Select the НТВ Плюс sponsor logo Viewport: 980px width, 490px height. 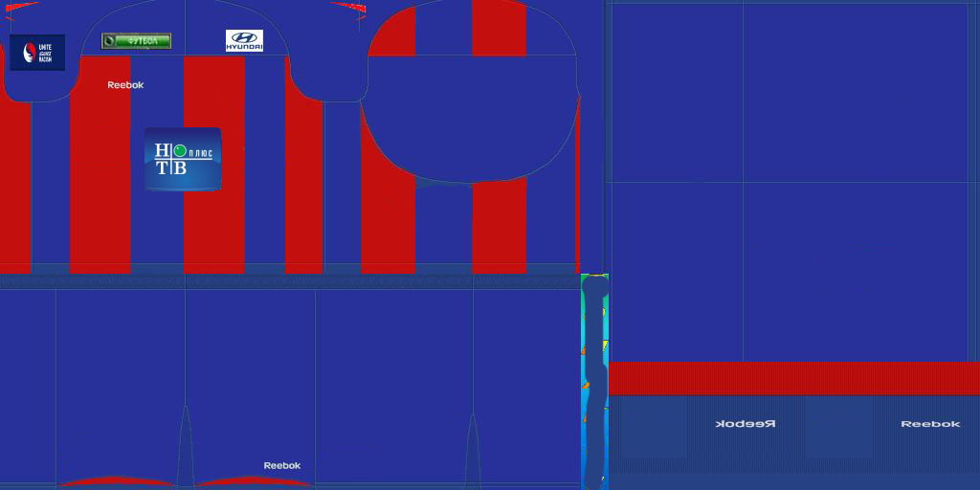pos(183,159)
